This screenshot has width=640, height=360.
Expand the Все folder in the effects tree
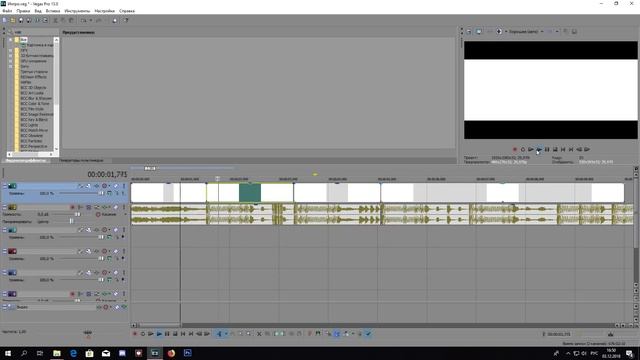point(11,40)
